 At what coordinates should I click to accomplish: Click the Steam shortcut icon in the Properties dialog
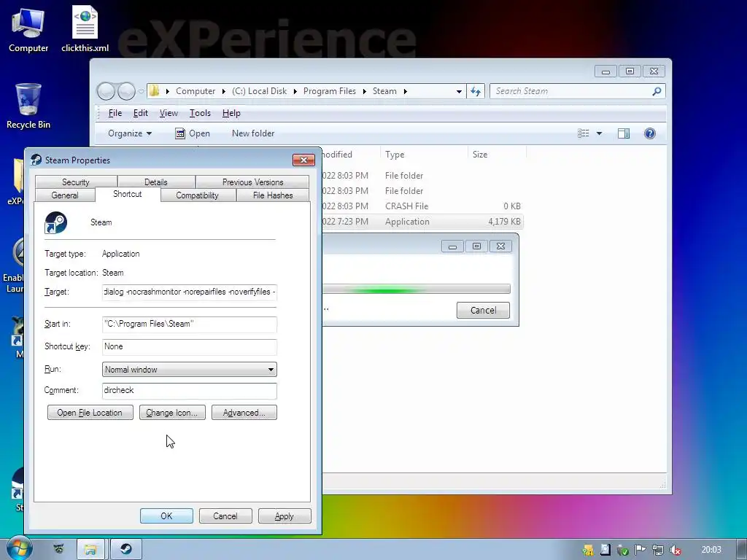pyautogui.click(x=55, y=223)
